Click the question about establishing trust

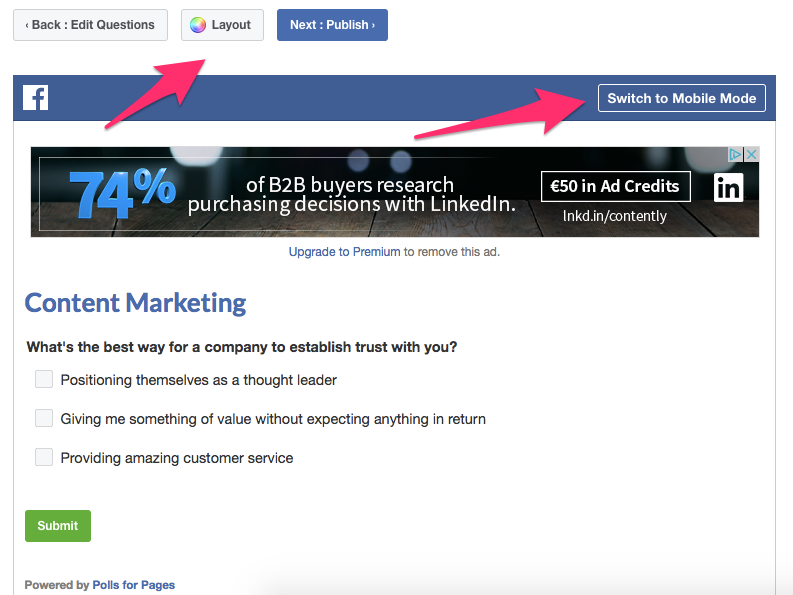242,347
